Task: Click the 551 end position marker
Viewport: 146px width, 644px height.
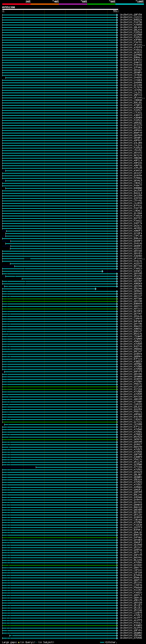Action: coord(115,11)
